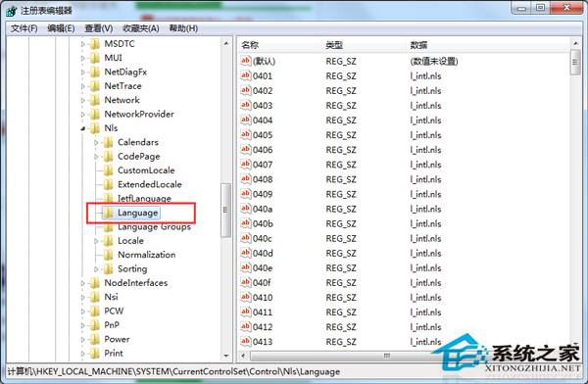Select the value named 0413

coord(263,342)
